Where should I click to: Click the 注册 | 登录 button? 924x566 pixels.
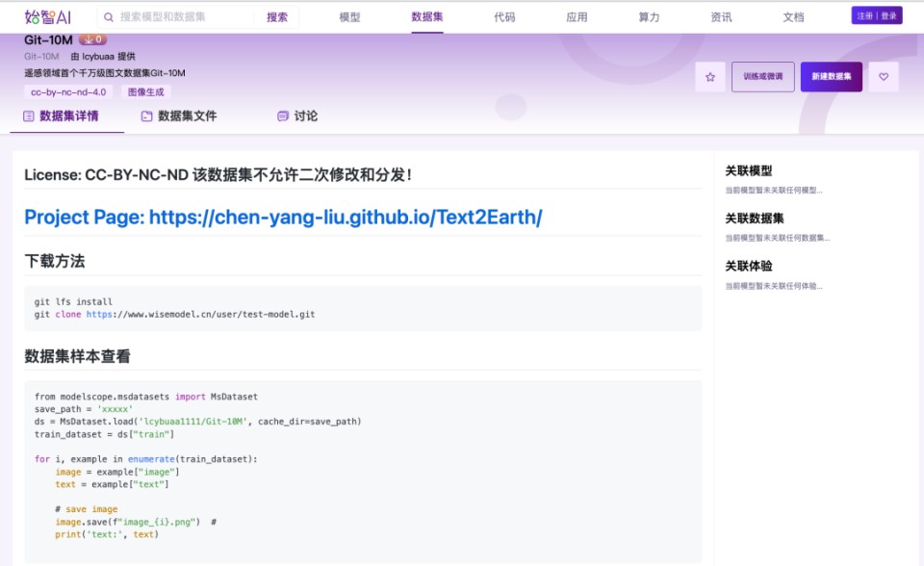877,16
